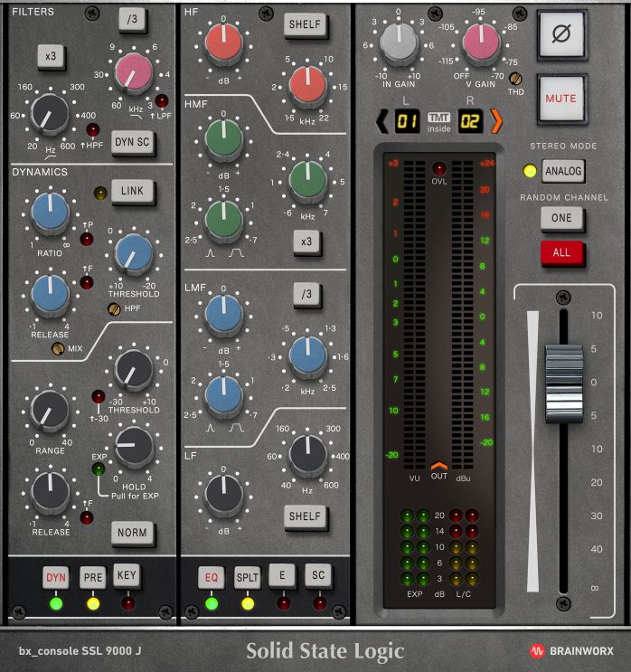Toggle the EQ enable button
The image size is (631, 672).
212,577
